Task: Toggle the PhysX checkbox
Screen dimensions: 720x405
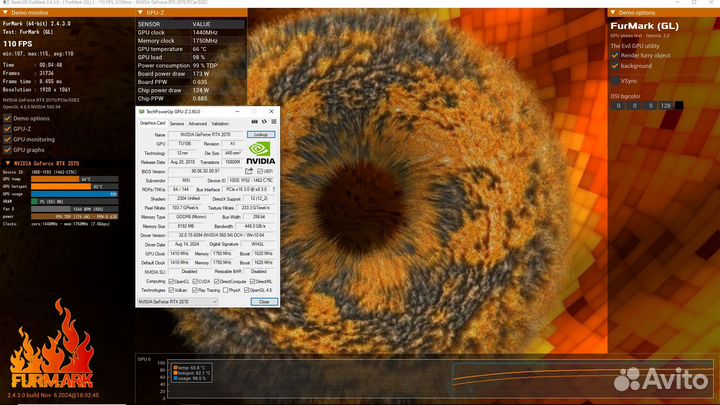Action: [225, 290]
